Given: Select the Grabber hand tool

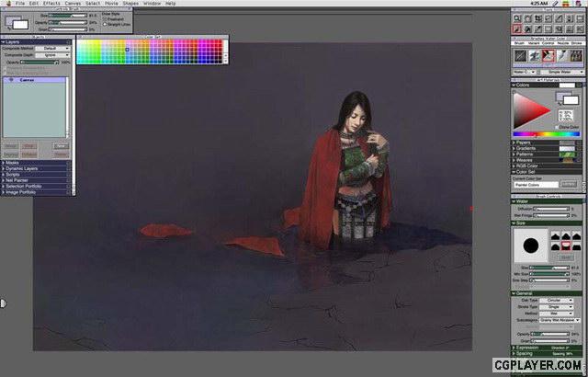Looking at the screenshot, I should click(x=527, y=18).
